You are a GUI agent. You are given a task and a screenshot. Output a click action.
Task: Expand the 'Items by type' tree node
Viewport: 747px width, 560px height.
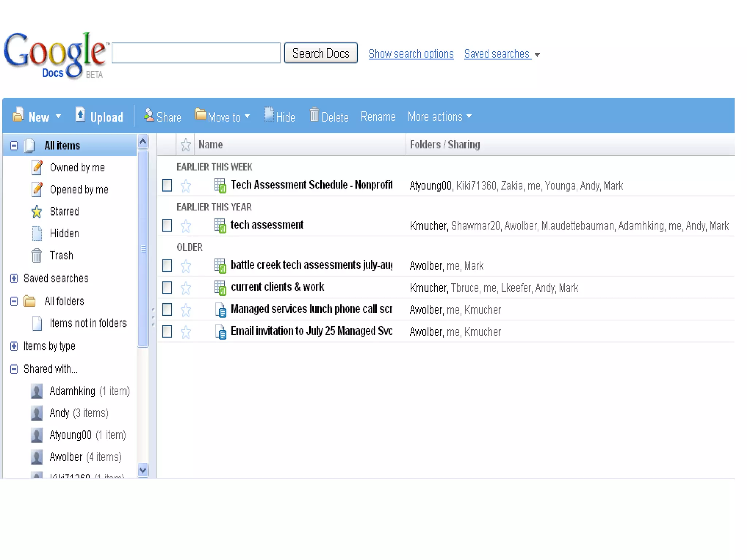14,346
